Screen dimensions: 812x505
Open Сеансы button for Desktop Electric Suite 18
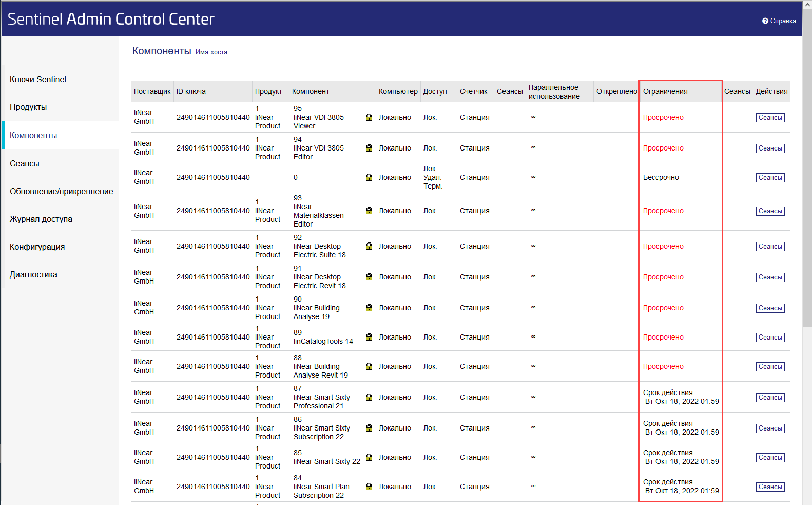tap(770, 247)
